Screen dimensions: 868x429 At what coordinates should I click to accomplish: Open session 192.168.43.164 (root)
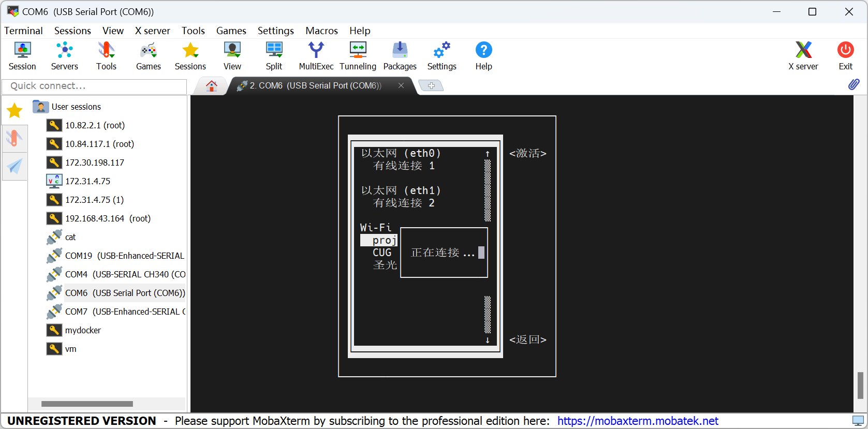(99, 218)
